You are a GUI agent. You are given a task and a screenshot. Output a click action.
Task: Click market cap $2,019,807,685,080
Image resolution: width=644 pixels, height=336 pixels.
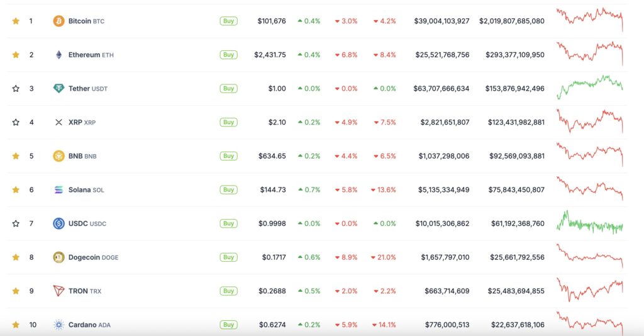click(512, 21)
